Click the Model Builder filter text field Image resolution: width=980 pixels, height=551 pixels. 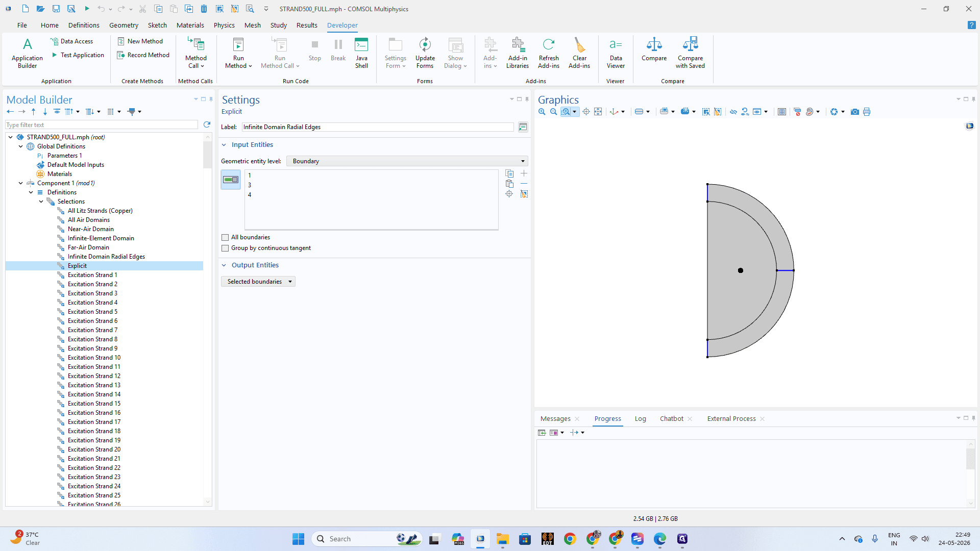[x=102, y=125]
